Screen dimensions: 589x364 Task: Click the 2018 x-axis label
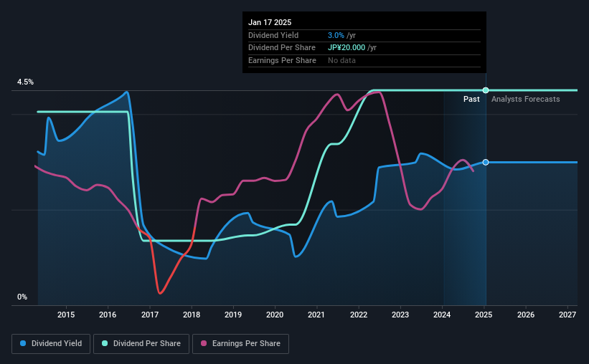click(x=192, y=315)
